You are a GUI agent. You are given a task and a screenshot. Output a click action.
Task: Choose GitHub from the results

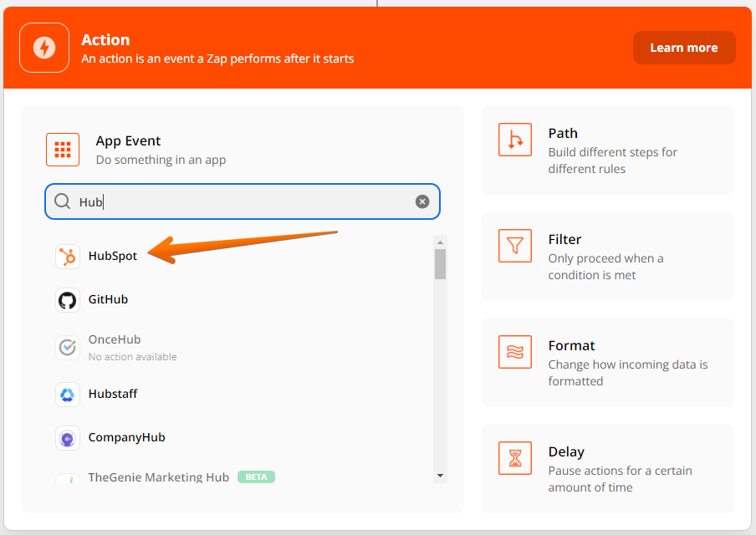(108, 299)
